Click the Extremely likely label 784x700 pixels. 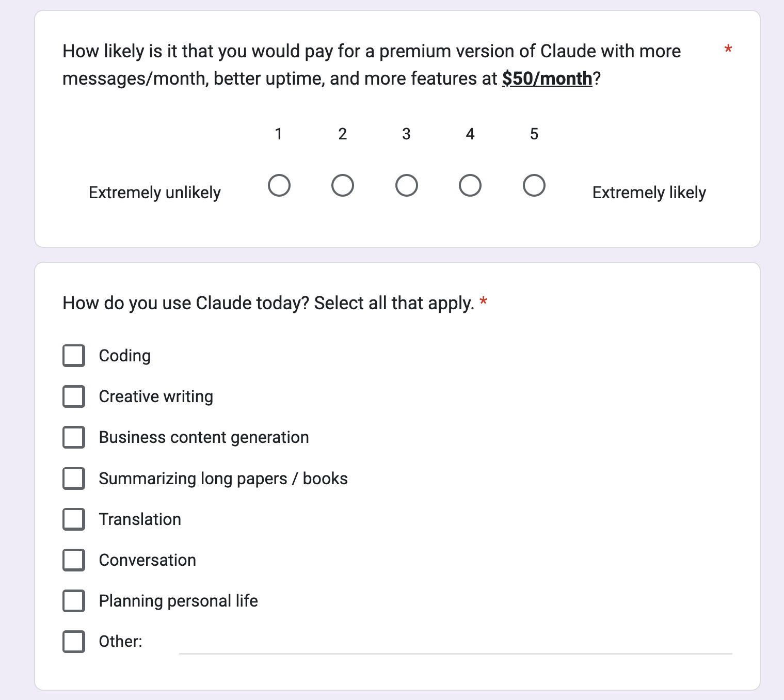click(x=649, y=193)
